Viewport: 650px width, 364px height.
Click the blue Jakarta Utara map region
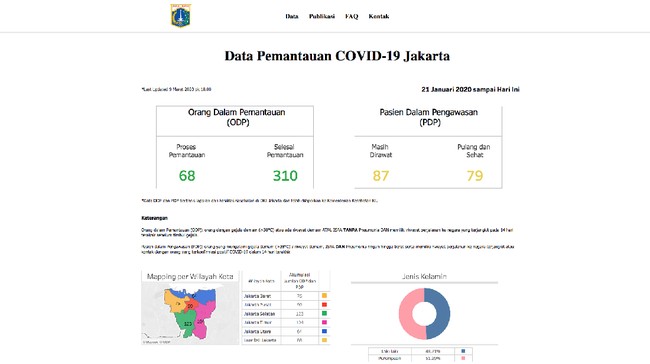pyautogui.click(x=206, y=295)
